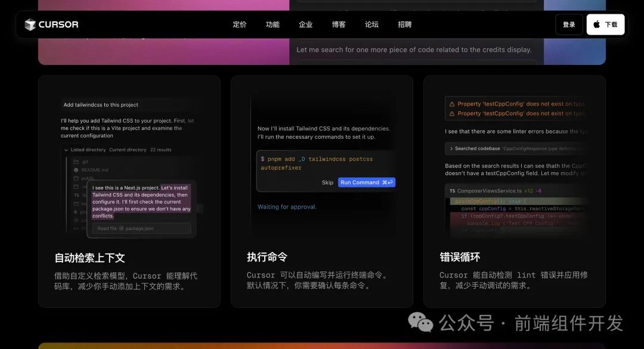The width and height of the screenshot is (644, 349).
Task: Click the WeChat icon next to 公众号
Action: [420, 323]
